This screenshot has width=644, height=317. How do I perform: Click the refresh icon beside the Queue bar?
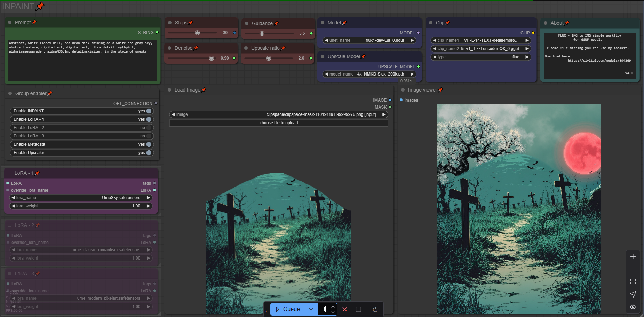tap(375, 309)
